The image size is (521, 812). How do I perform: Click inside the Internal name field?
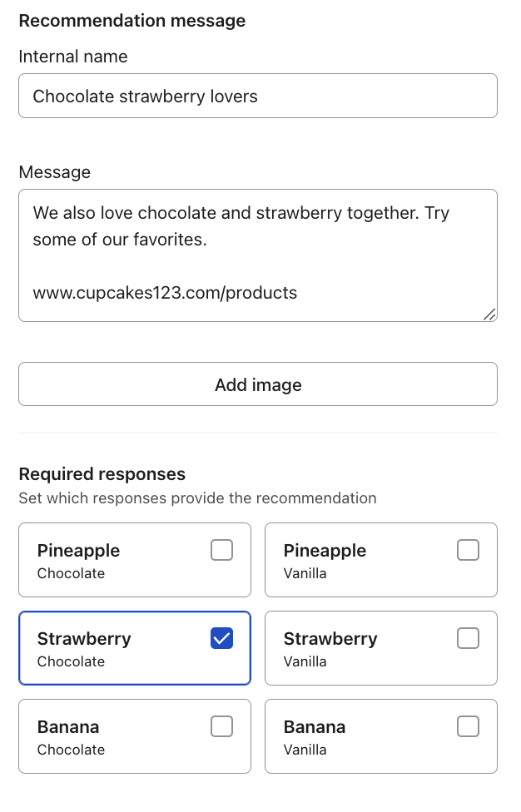point(258,96)
